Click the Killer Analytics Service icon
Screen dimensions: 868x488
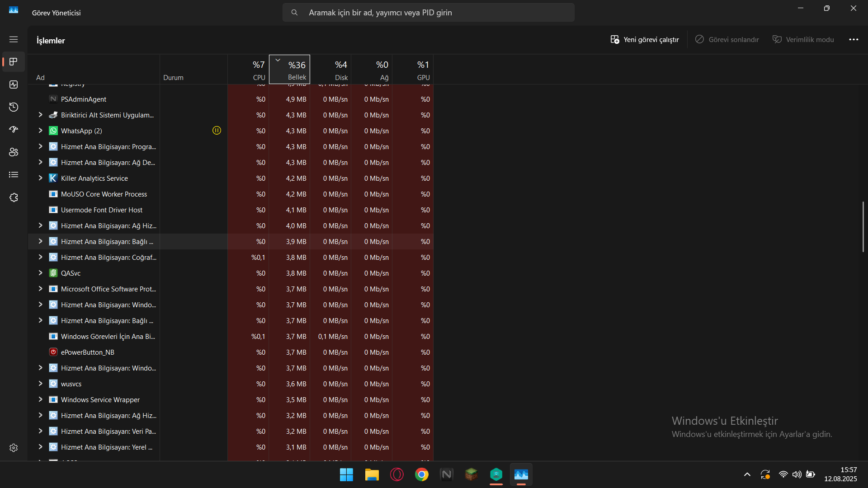coord(53,178)
